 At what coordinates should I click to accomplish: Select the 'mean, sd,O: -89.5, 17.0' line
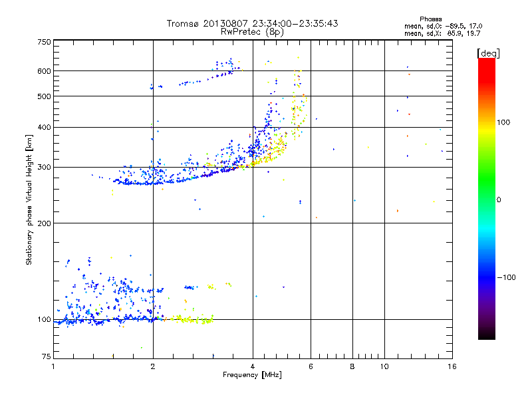point(443,26)
